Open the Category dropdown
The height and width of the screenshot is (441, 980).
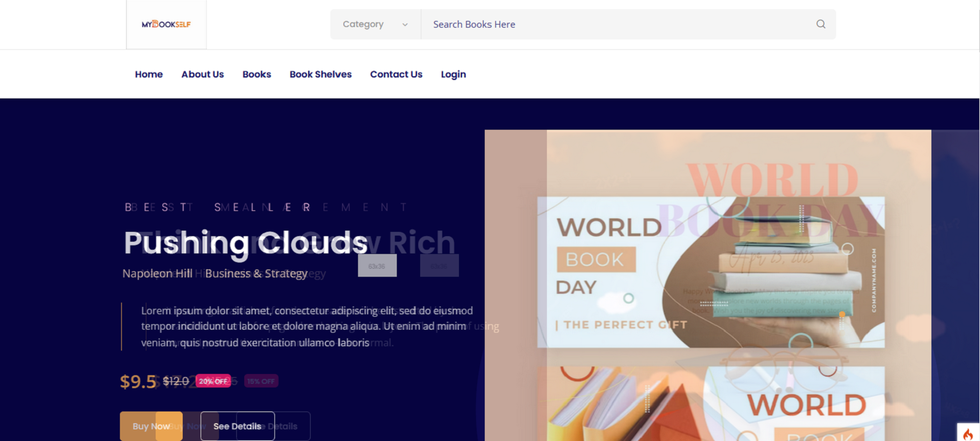375,24
